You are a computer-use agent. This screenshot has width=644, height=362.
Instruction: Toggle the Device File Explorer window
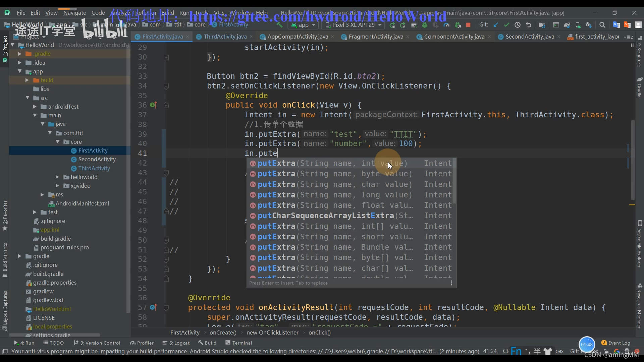639,244
